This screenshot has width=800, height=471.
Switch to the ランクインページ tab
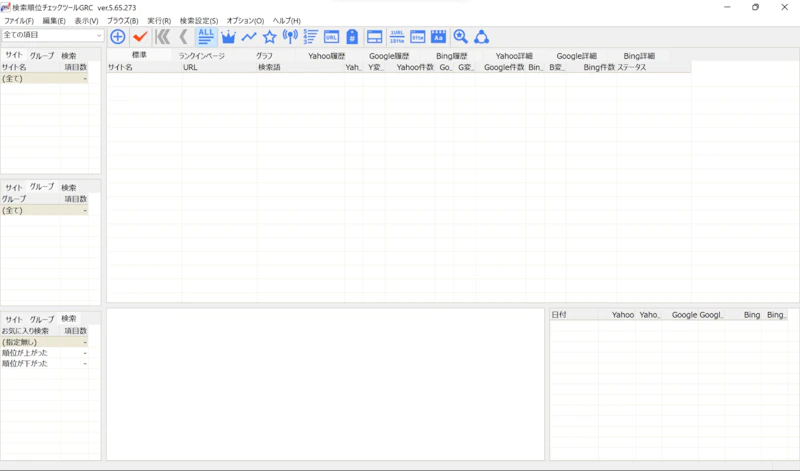click(202, 56)
